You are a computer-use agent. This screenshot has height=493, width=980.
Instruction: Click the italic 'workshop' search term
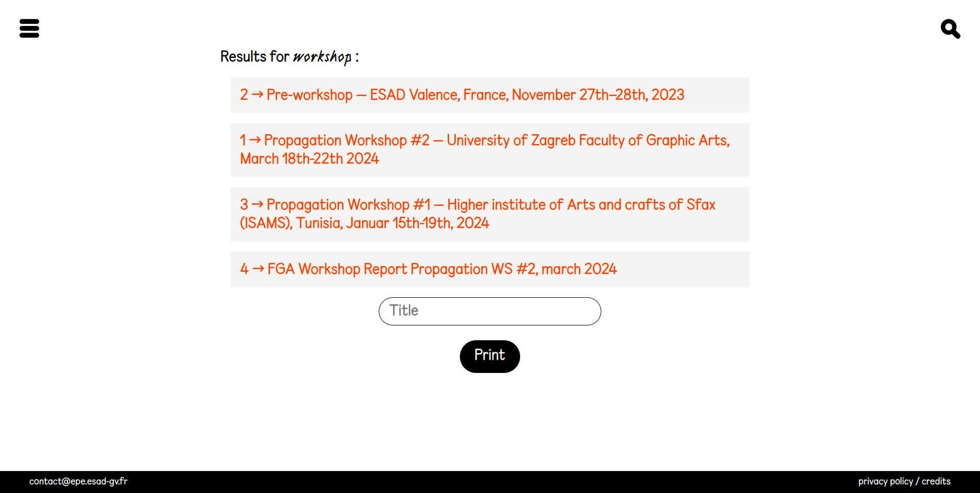[322, 57]
